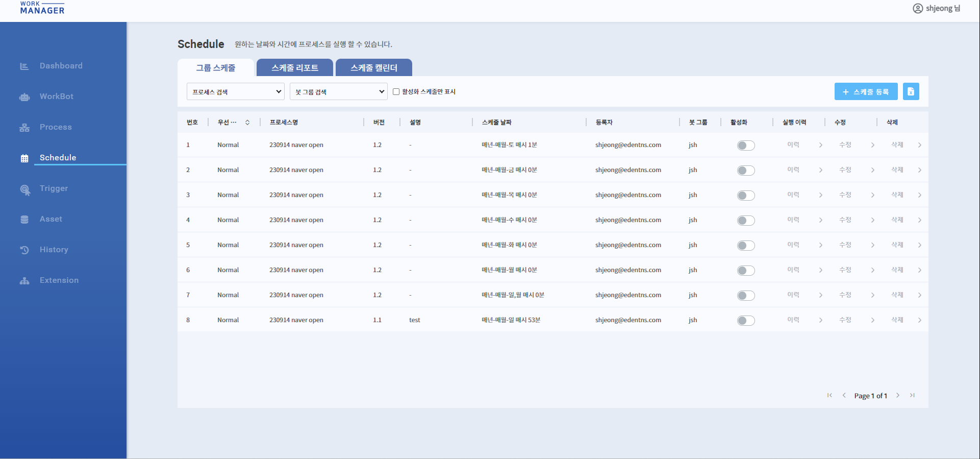Switch to the 스케줄 리포트 tab
Viewport: 980px width, 459px height.
coord(295,67)
